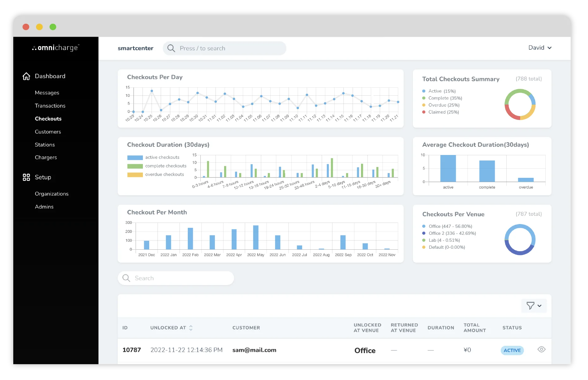Click the ACTIVE status badge
This screenshot has width=588, height=380.
tap(512, 350)
